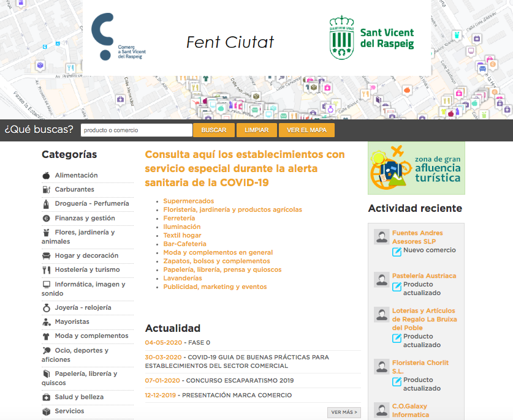The width and height of the screenshot is (513, 420).
Task: Open the Supermercados link
Action: pyautogui.click(x=189, y=201)
